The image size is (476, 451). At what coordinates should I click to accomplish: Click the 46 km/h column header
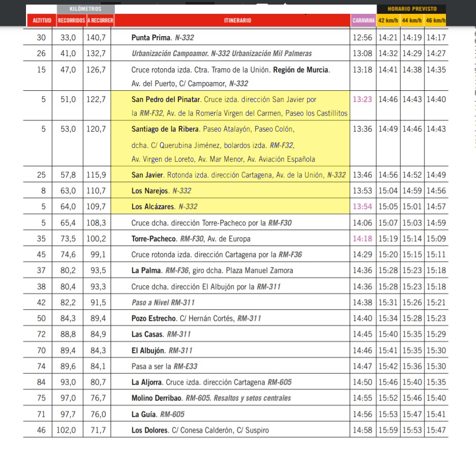pyautogui.click(x=435, y=20)
